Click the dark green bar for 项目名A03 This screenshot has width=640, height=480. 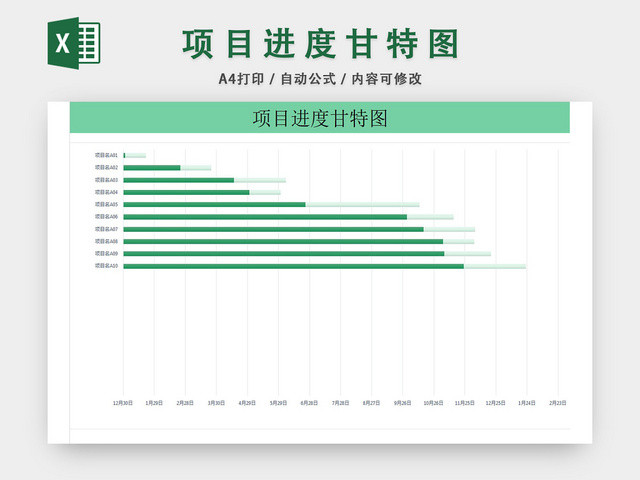coord(179,180)
